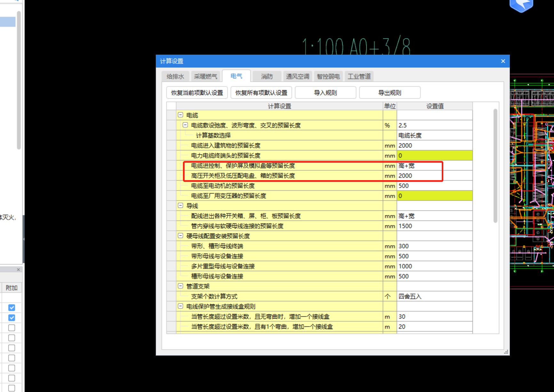Check the third checkbox in 附加 column
The image size is (554, 392).
[x=12, y=328]
